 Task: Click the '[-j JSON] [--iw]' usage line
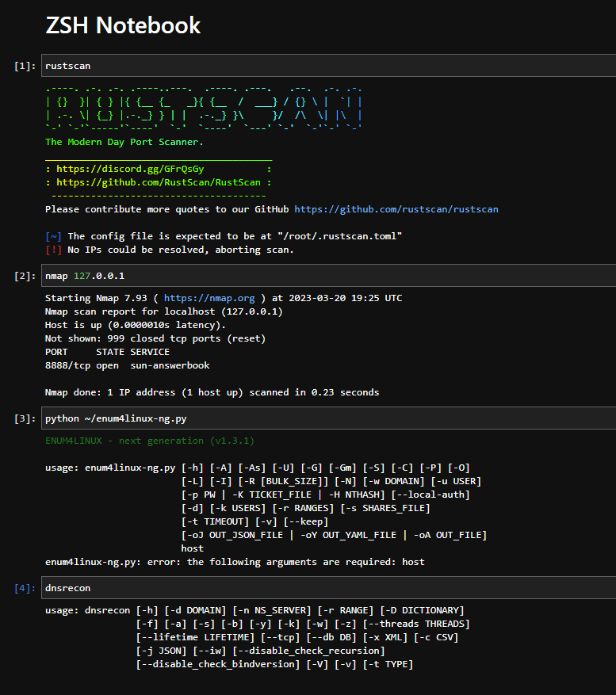[260, 651]
